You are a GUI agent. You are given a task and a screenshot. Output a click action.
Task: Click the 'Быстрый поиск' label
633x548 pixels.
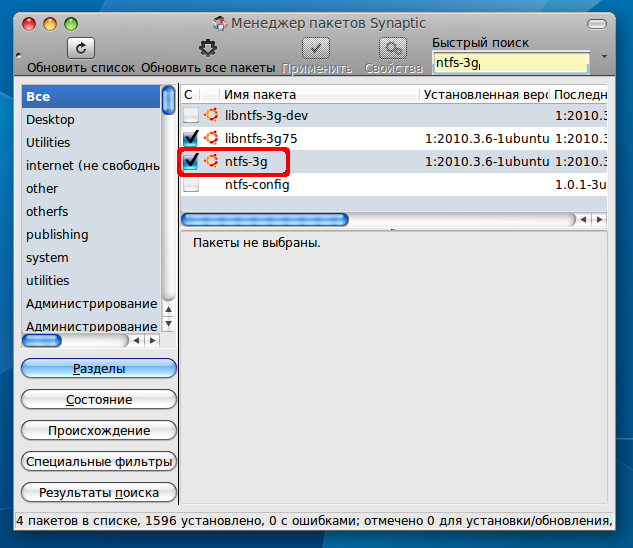[480, 42]
